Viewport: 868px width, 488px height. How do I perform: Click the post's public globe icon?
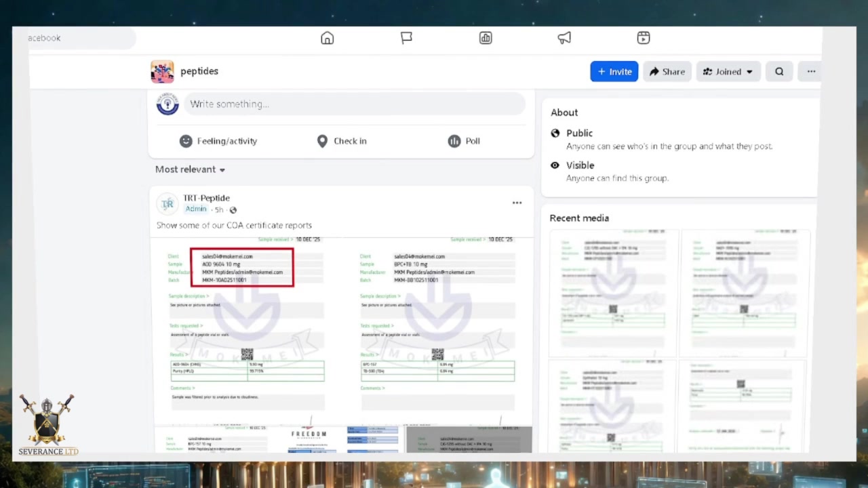point(233,210)
